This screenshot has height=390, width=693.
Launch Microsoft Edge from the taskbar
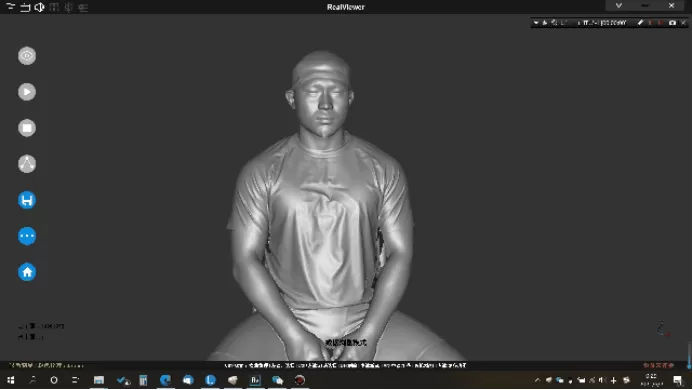point(165,380)
